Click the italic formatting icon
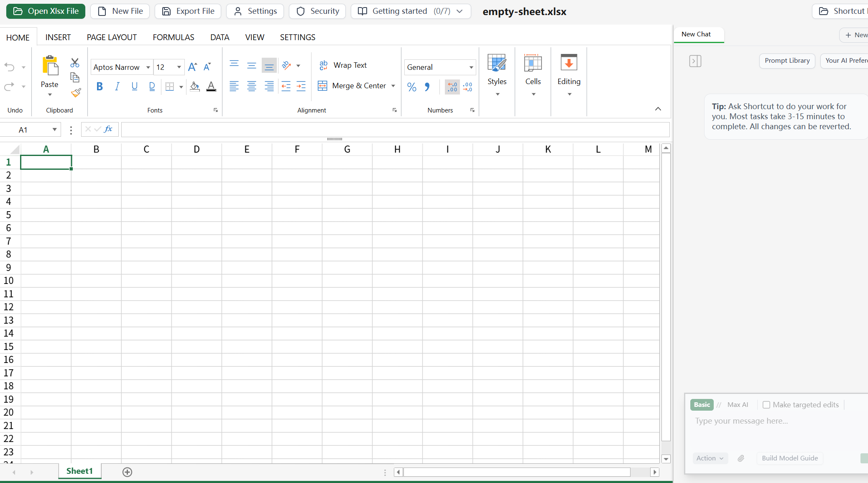868x483 pixels. click(x=117, y=87)
